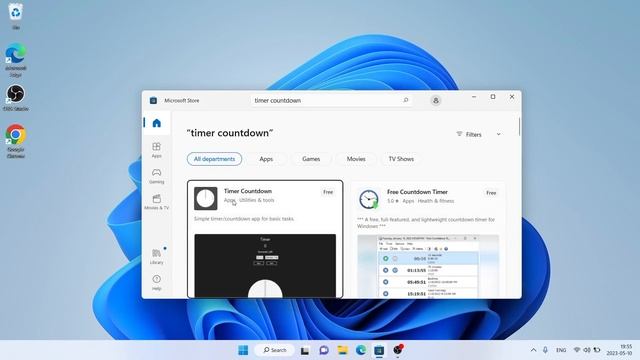Select the Movies filter tab
This screenshot has width=640, height=360.
pyautogui.click(x=356, y=159)
